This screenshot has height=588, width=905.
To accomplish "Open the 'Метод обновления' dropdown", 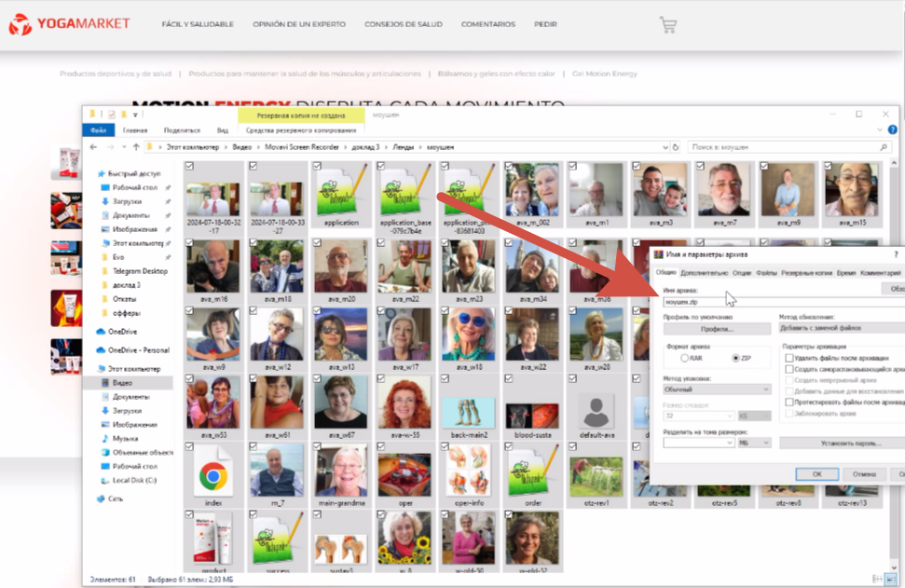I will click(841, 328).
